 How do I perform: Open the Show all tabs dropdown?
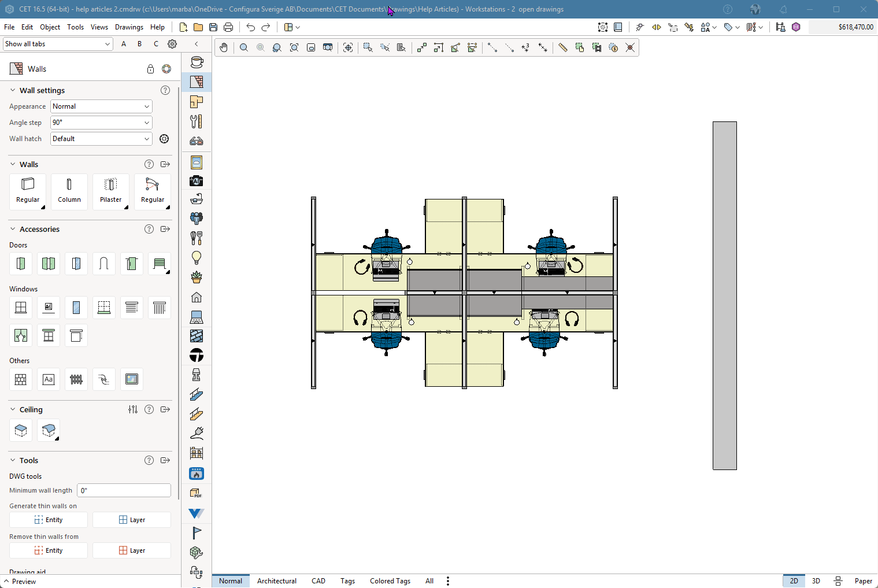pos(58,44)
